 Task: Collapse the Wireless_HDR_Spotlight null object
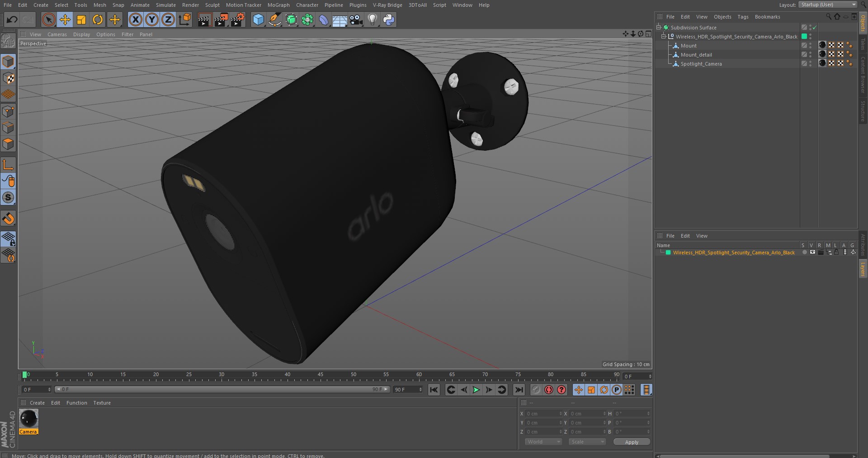pyautogui.click(x=664, y=36)
